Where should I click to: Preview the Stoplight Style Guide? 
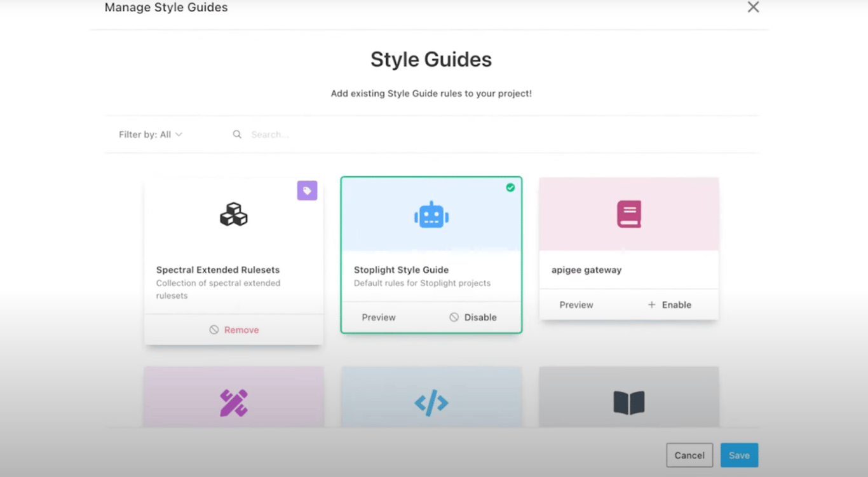pyautogui.click(x=379, y=317)
